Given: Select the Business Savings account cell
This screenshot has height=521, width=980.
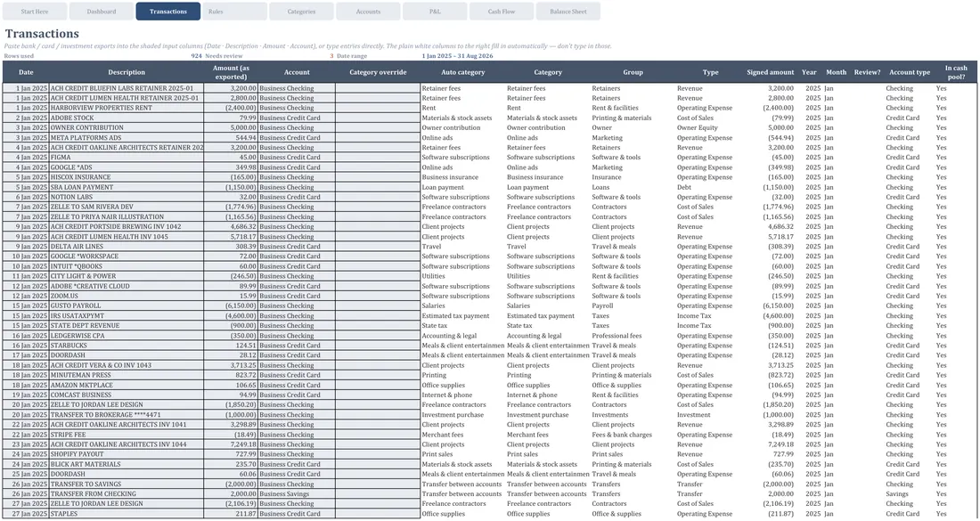Looking at the screenshot, I should [297, 494].
